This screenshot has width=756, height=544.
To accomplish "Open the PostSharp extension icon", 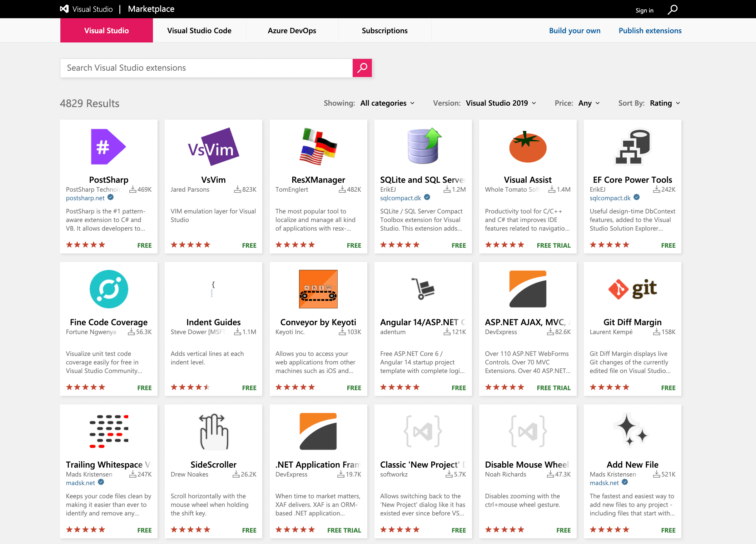I will click(x=109, y=147).
